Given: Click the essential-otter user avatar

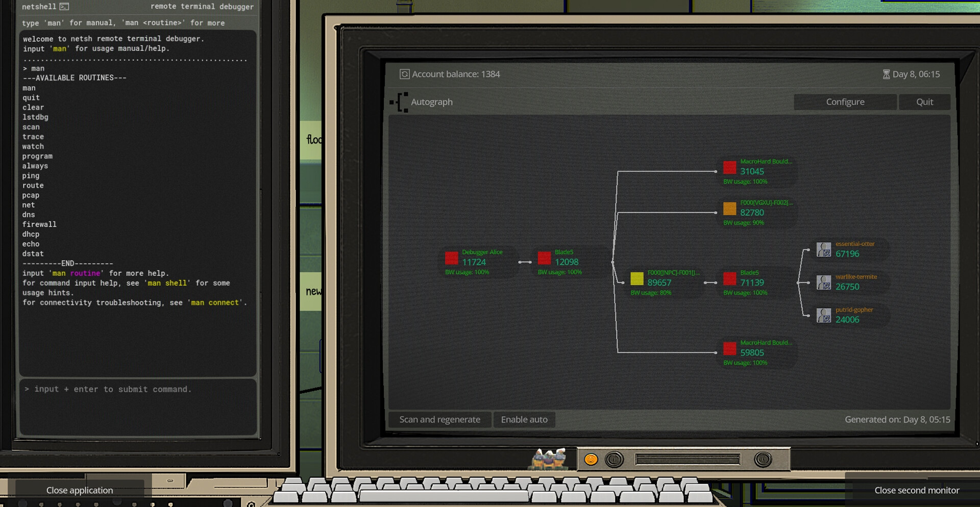Looking at the screenshot, I should 823,250.
